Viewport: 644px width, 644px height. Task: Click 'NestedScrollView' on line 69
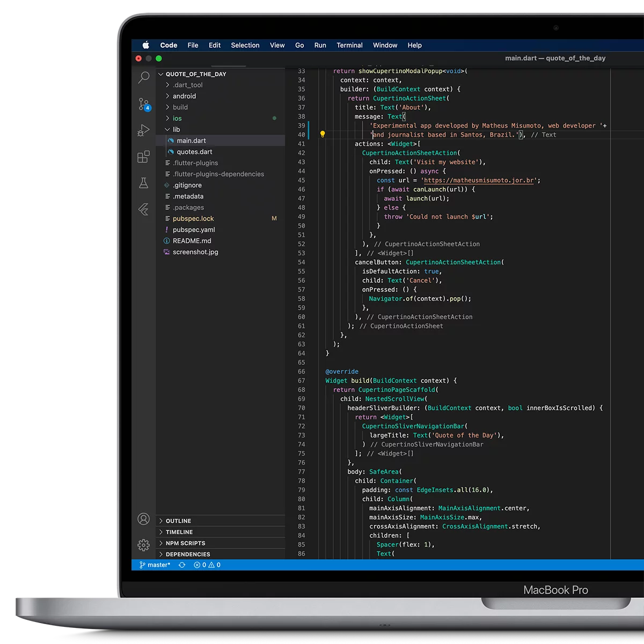point(395,399)
